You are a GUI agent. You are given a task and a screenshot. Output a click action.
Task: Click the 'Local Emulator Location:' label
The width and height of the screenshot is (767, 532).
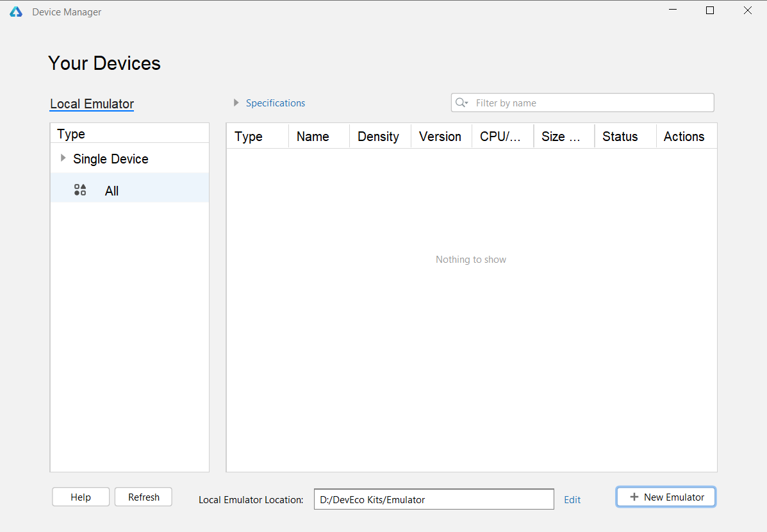(251, 500)
